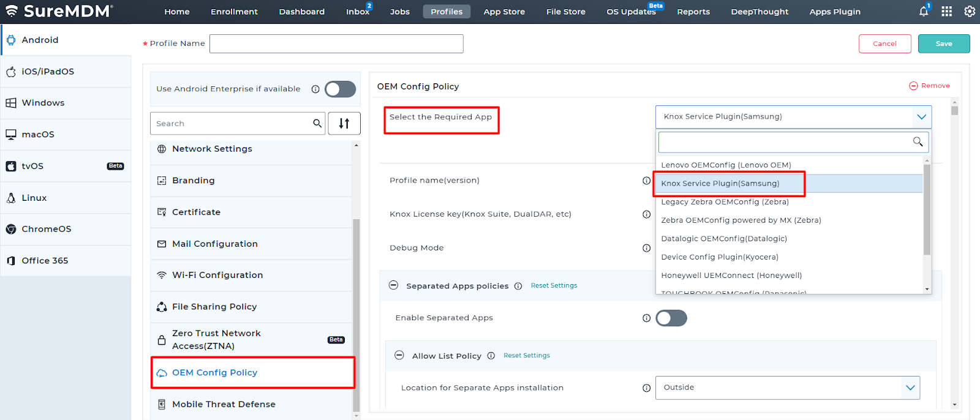Toggle Use Android Enterprise if available

[341, 89]
